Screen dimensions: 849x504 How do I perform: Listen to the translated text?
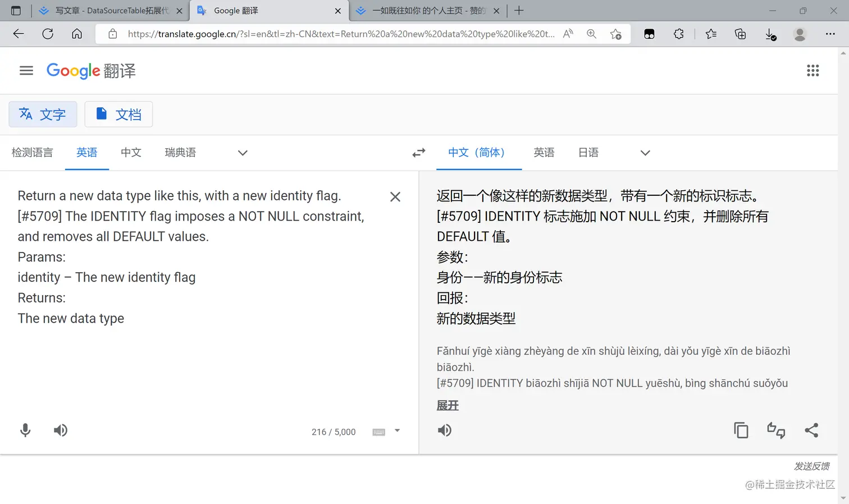(445, 430)
